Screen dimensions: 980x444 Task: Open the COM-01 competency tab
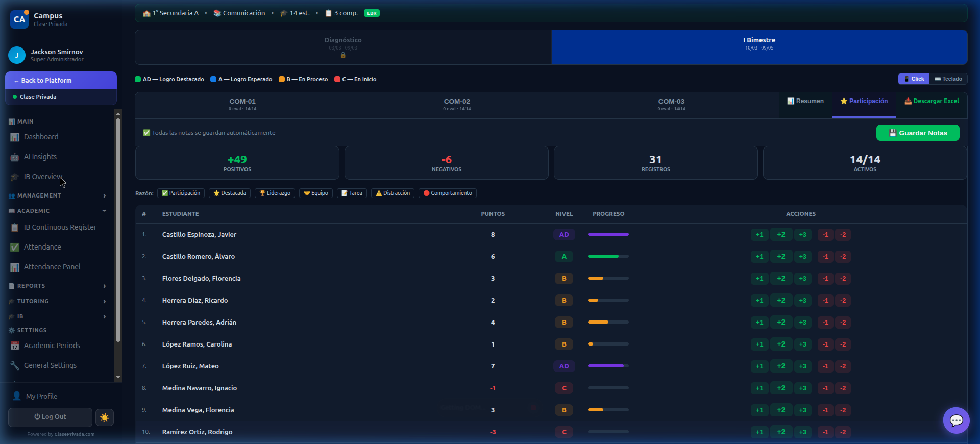[x=242, y=105]
